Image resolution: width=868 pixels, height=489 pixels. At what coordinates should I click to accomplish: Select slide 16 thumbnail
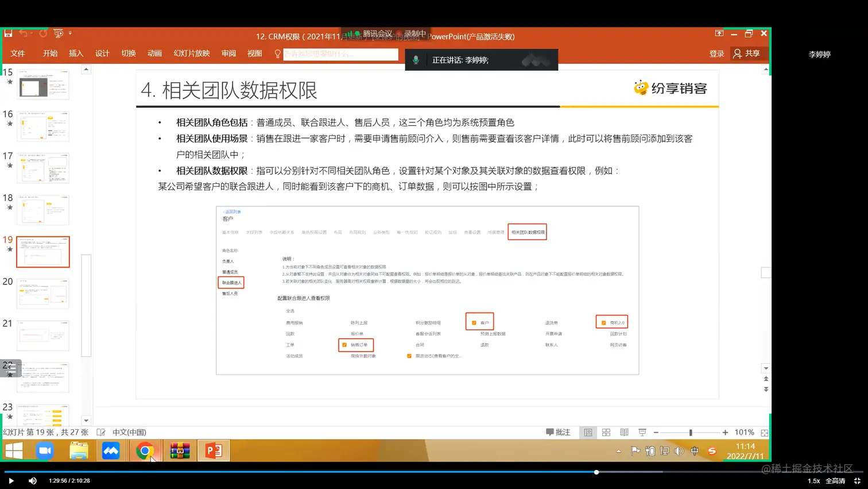tap(43, 126)
